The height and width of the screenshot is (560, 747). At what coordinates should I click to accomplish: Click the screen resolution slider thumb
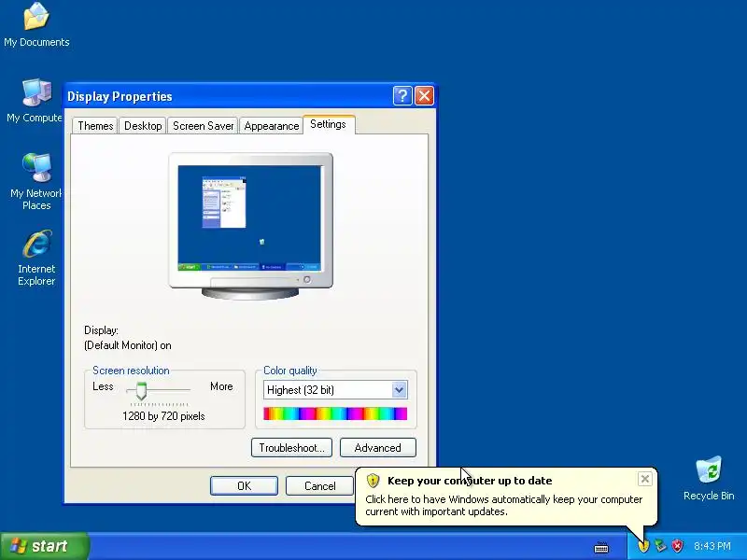tap(141, 390)
